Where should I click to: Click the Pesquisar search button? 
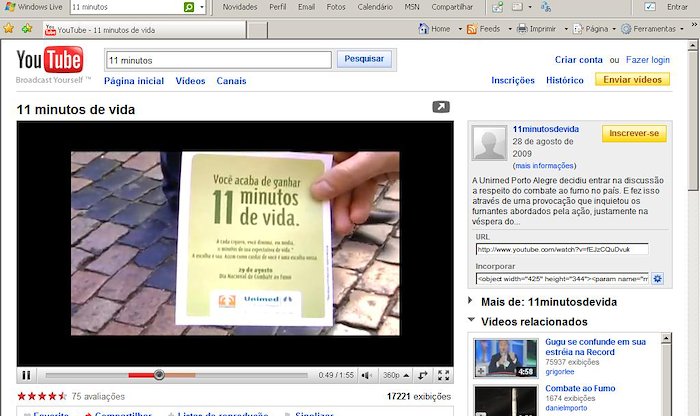(364, 59)
